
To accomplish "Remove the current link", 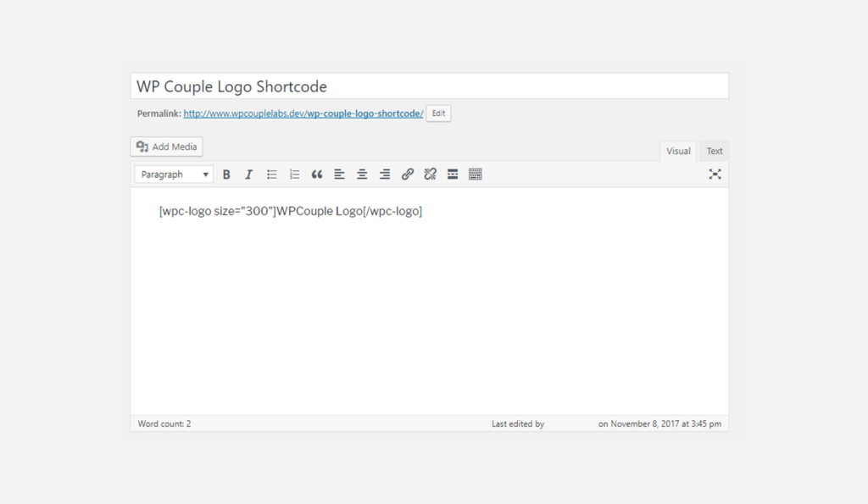I will tap(430, 174).
